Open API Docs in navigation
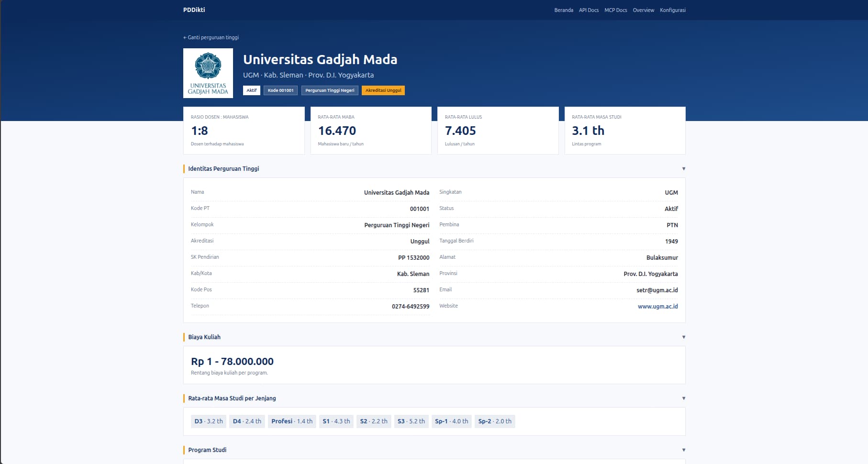The image size is (868, 464). 589,10
